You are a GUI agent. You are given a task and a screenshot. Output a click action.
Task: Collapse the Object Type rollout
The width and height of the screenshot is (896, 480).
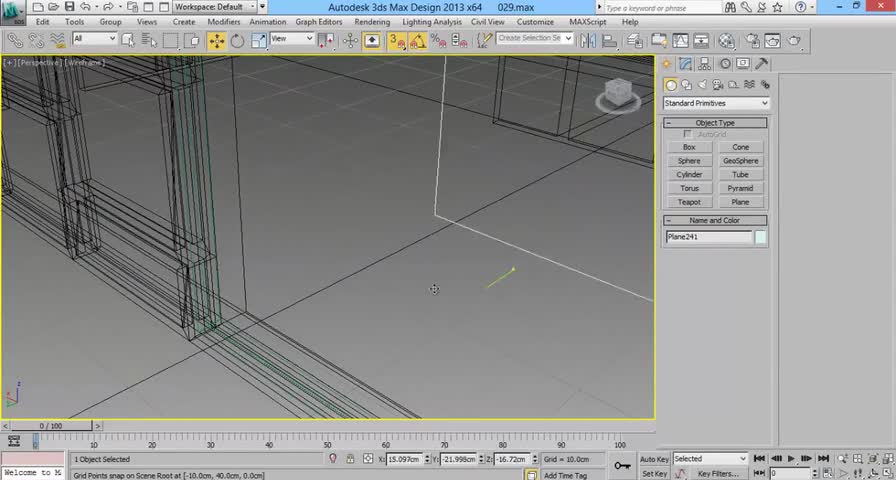(715, 123)
